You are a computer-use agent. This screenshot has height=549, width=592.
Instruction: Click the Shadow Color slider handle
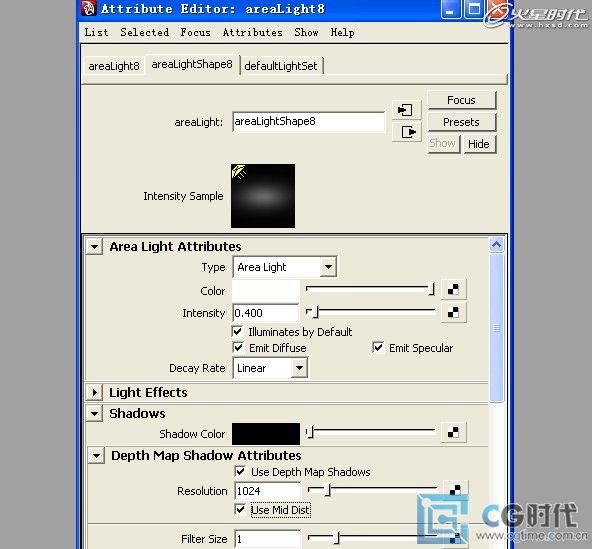(x=310, y=432)
